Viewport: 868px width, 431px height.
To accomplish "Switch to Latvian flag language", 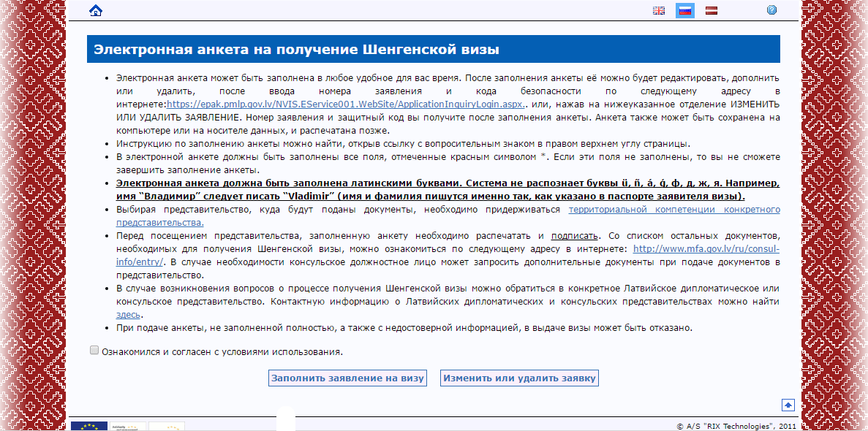I will 711,10.
